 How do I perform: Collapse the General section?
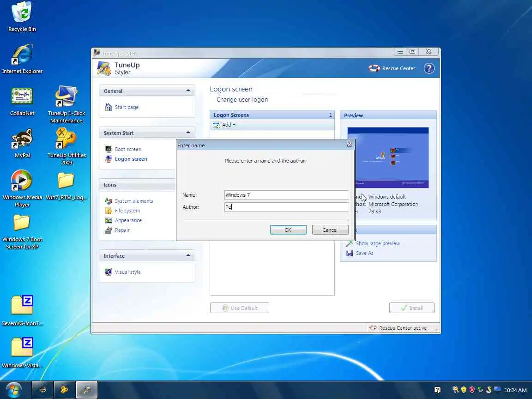click(x=188, y=91)
